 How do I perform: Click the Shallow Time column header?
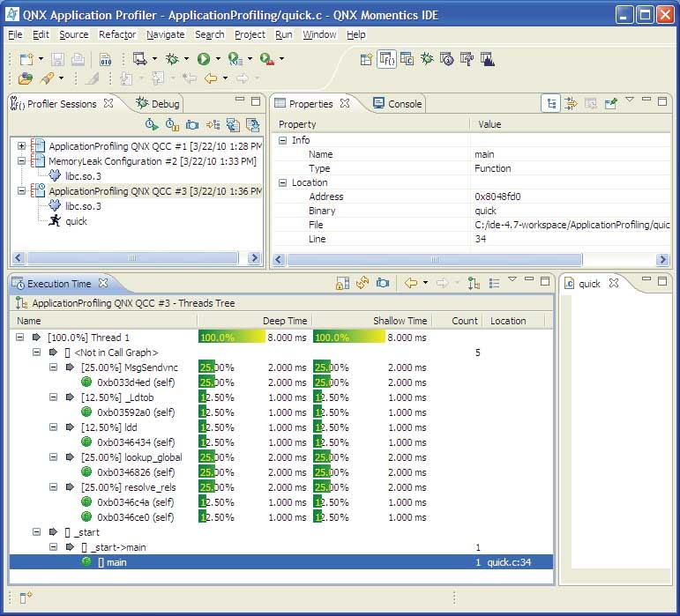[x=400, y=321]
